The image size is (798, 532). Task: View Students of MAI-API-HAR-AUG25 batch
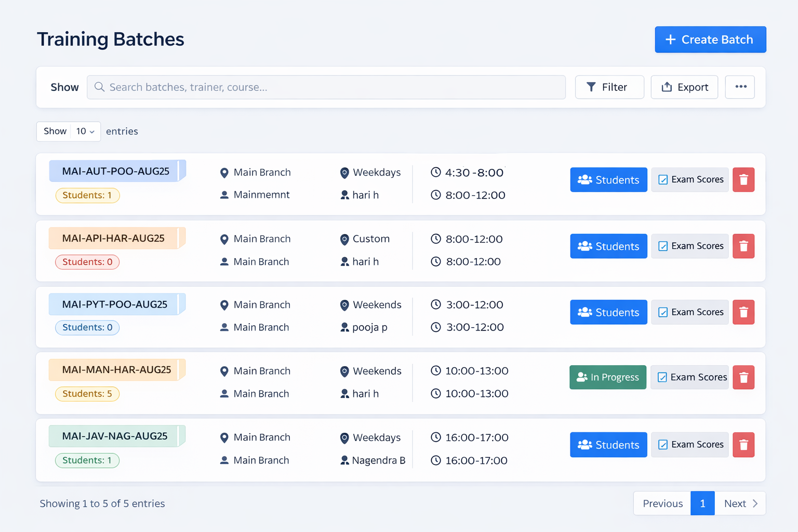[x=608, y=246]
